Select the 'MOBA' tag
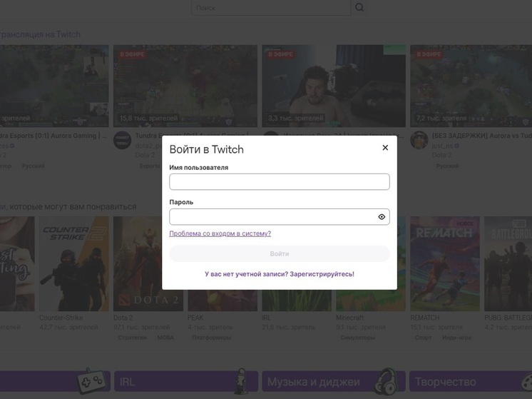Viewport: 532px width, 399px height. point(165,338)
